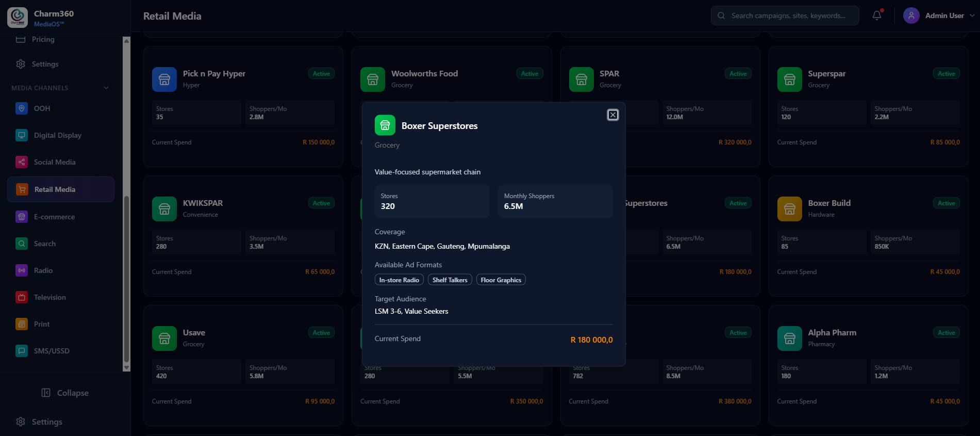980x436 pixels.
Task: Select the Retail Media channel
Action: pyautogui.click(x=61, y=189)
